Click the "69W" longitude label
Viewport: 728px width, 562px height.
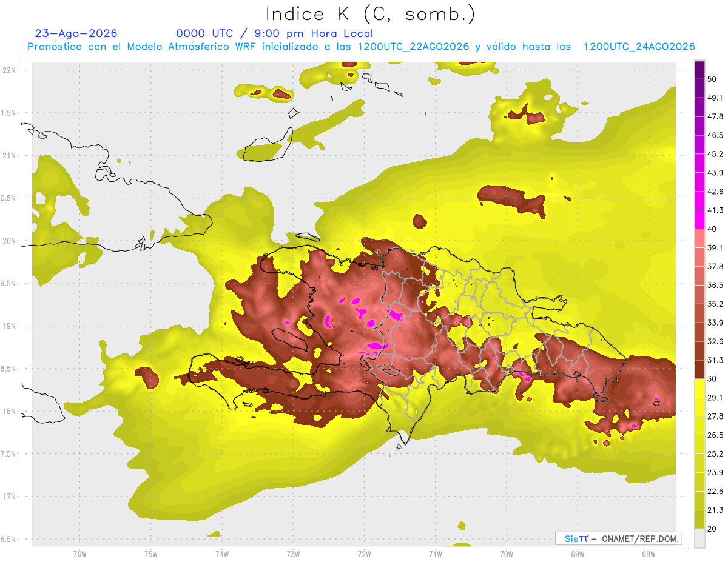(x=578, y=554)
